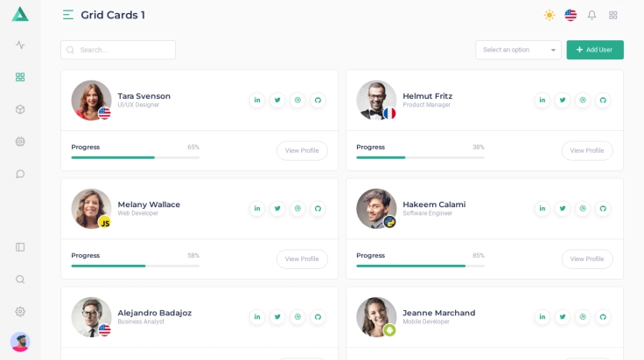Click the GitHub icon for Melany Wallace
Viewport: 644px width, 360px height.
[318, 209]
